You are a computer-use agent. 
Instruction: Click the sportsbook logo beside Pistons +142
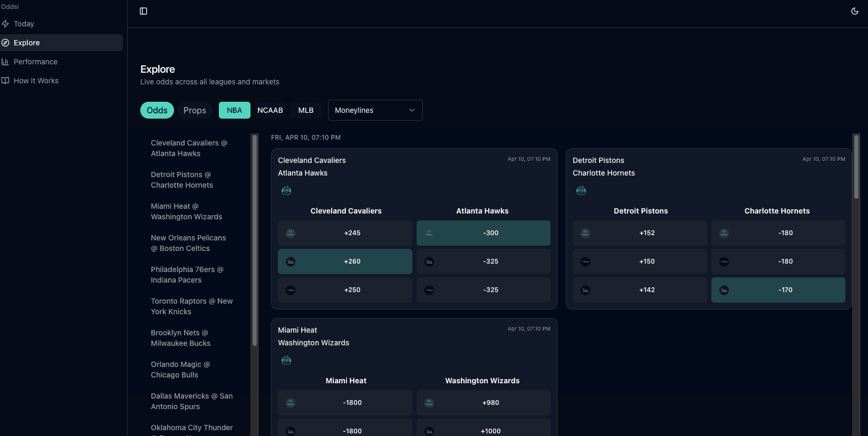pos(585,290)
